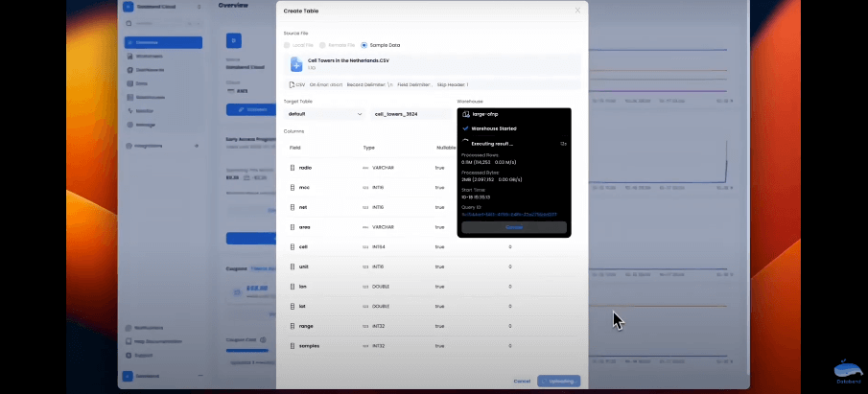This screenshot has width=868, height=394.
Task: Open the default target database dropdown
Action: pyautogui.click(x=324, y=114)
